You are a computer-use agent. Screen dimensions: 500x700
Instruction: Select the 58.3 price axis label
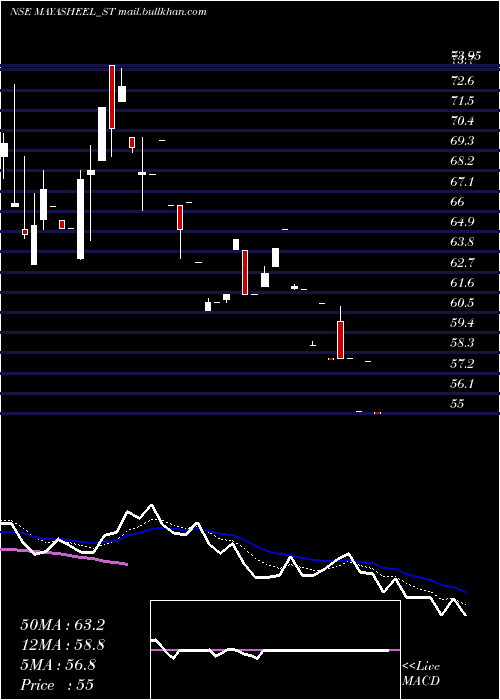[462, 343]
